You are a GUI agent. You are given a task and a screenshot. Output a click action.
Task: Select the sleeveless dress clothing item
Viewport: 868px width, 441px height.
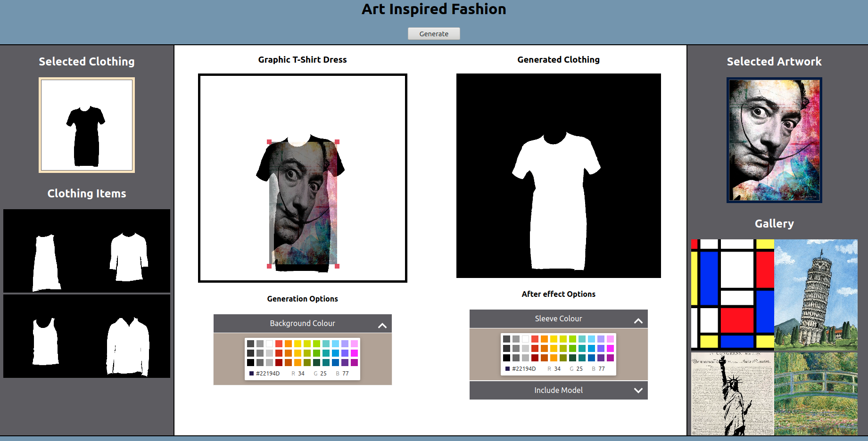[x=46, y=262]
